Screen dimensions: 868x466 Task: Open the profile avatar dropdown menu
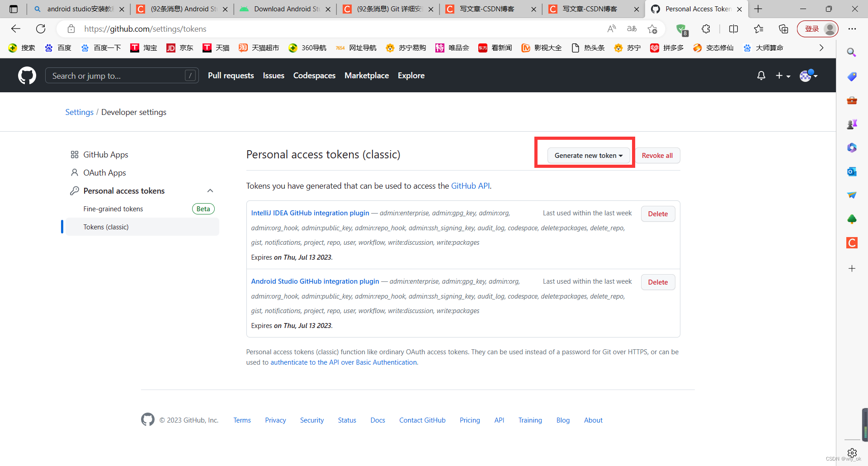(x=808, y=76)
